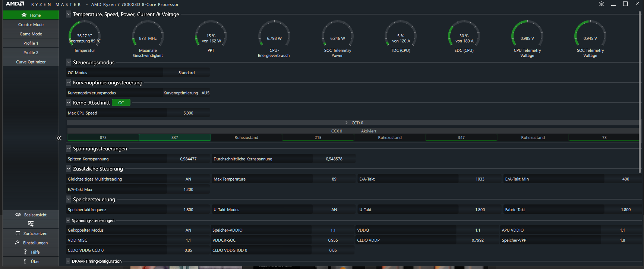Click the bug report icon in title bar
This screenshot has height=269, width=644.
pyautogui.click(x=602, y=4)
